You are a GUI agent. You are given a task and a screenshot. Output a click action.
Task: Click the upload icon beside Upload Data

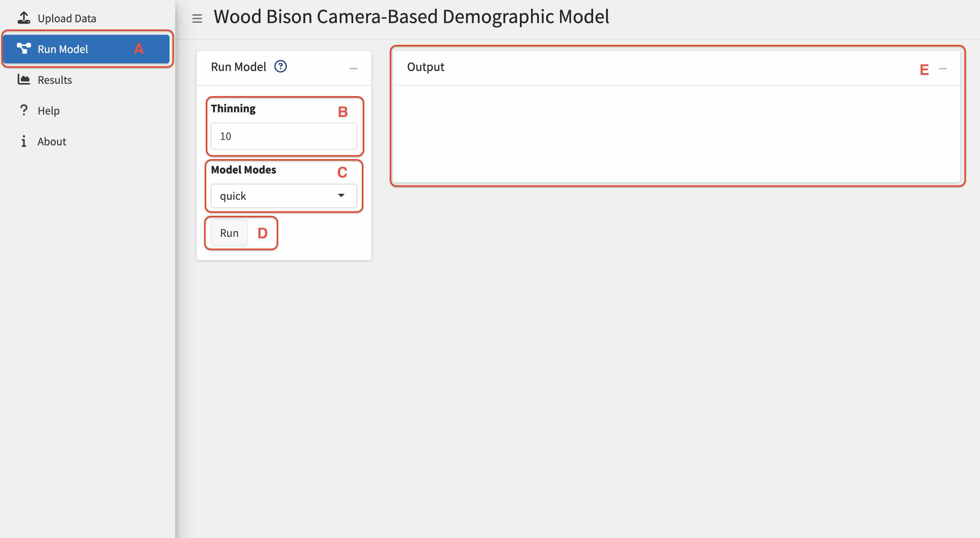(x=24, y=18)
